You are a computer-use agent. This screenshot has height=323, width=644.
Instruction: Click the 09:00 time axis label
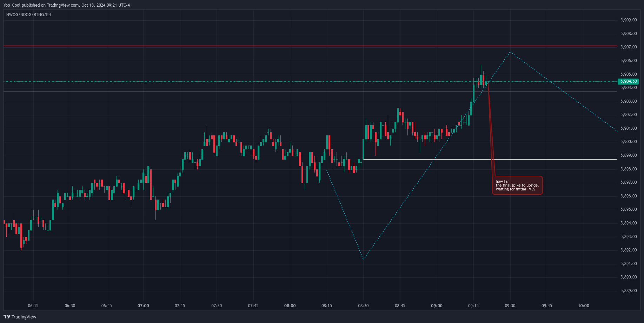[x=437, y=306]
